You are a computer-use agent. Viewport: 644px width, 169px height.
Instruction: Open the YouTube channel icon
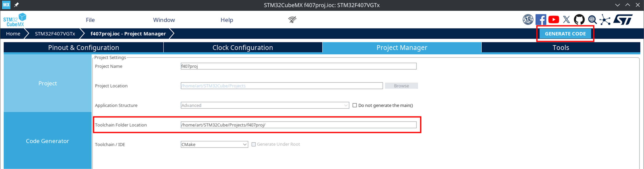click(x=554, y=19)
